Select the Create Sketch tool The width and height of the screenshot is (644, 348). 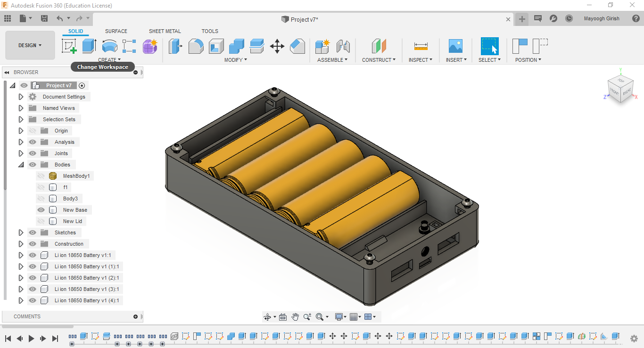click(69, 46)
